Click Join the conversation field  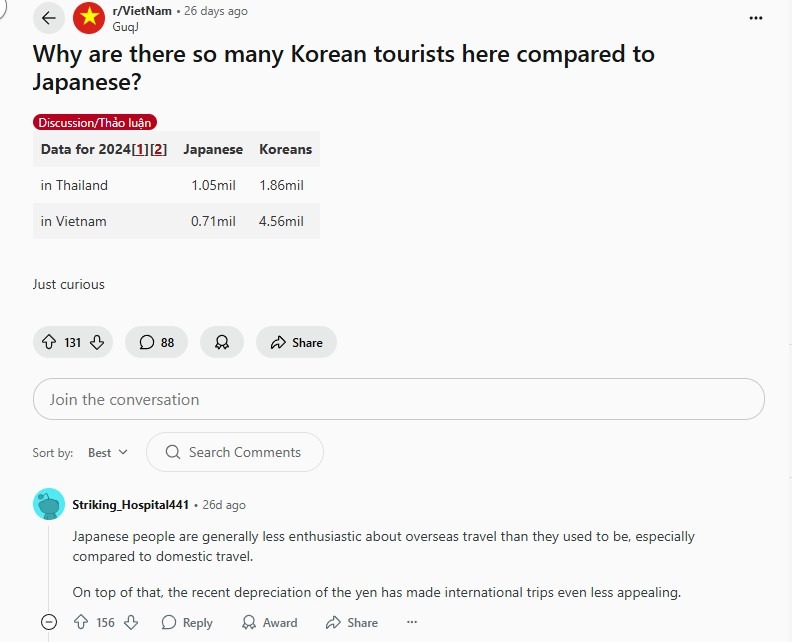[x=398, y=399]
